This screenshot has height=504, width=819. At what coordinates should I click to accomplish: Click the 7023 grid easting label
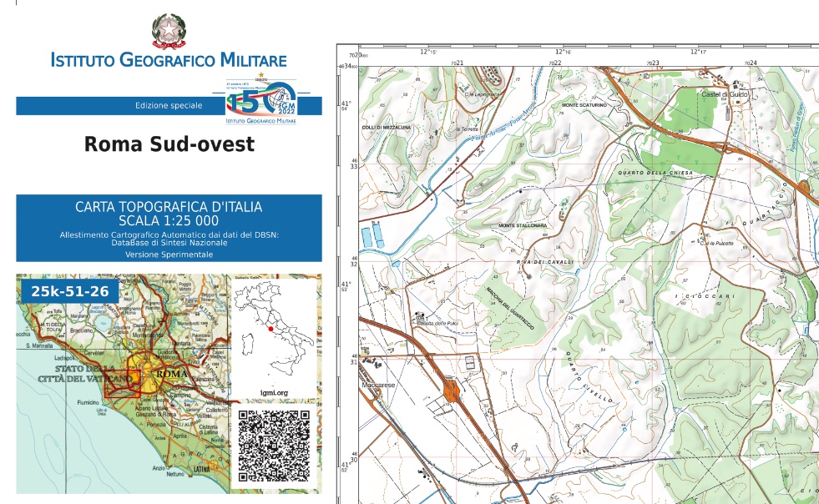[653, 63]
